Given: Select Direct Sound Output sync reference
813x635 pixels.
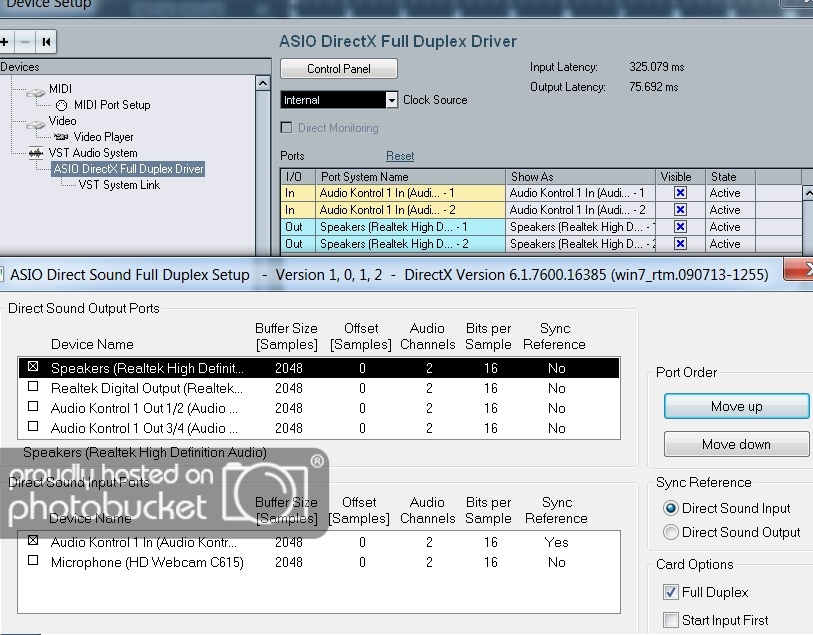Looking at the screenshot, I should point(670,532).
